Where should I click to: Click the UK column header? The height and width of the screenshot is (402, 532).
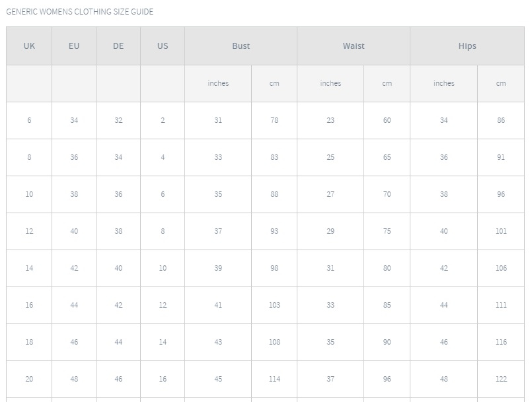(x=29, y=46)
